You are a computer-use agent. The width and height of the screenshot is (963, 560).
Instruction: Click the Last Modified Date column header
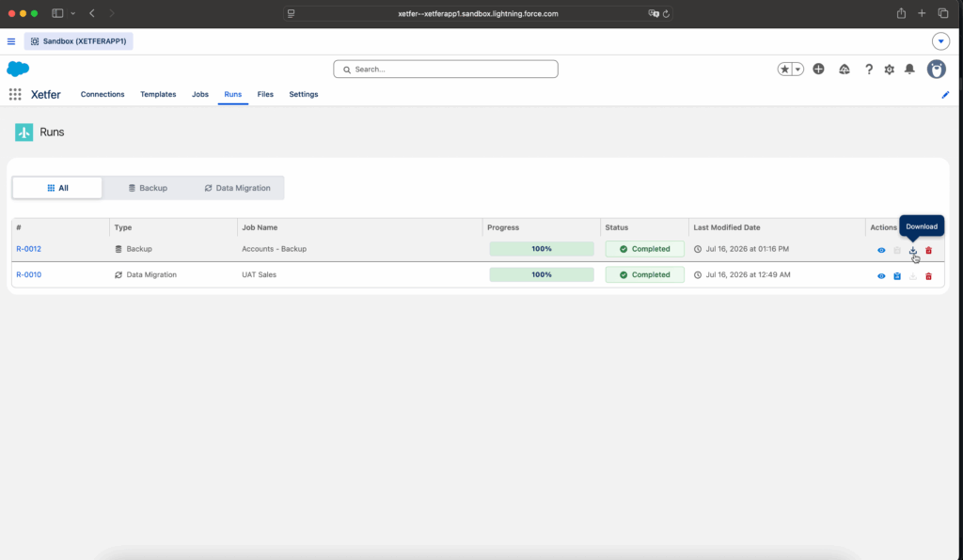(x=727, y=227)
